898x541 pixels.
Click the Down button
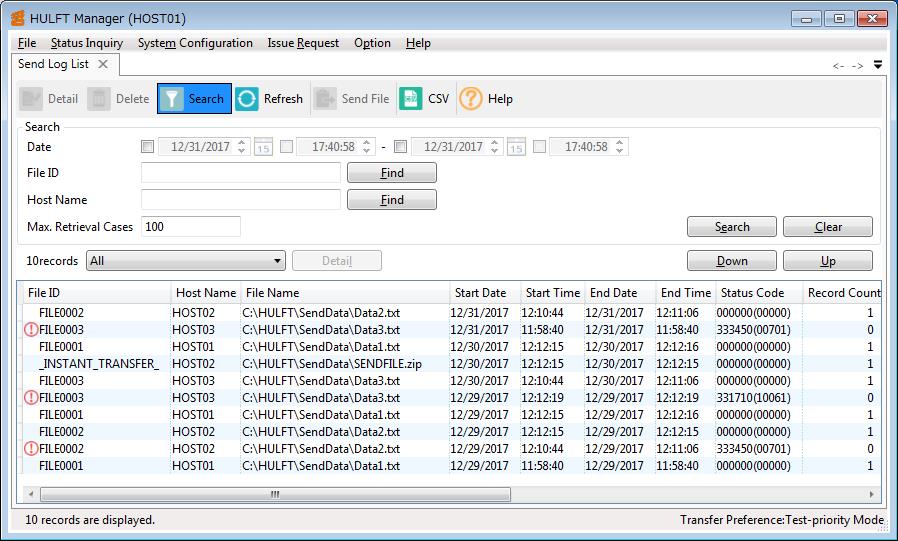732,261
